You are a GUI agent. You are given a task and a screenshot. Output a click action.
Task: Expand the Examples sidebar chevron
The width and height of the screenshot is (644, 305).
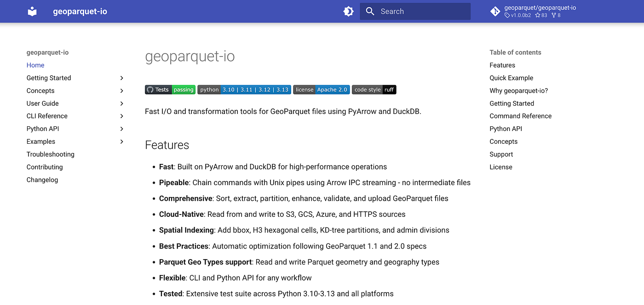pos(121,141)
